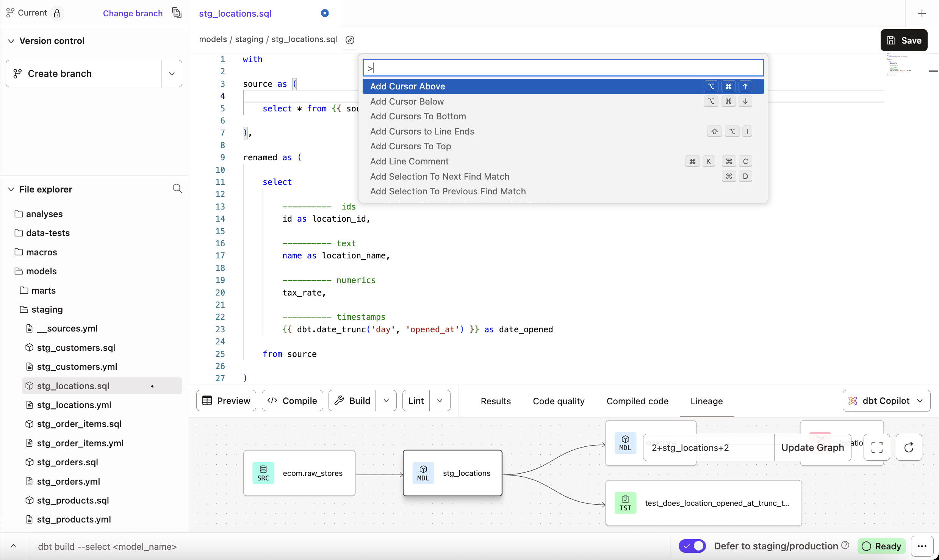Viewport: 939px width, 560px height.
Task: Switch to the Compiled code tab
Action: [x=637, y=401]
